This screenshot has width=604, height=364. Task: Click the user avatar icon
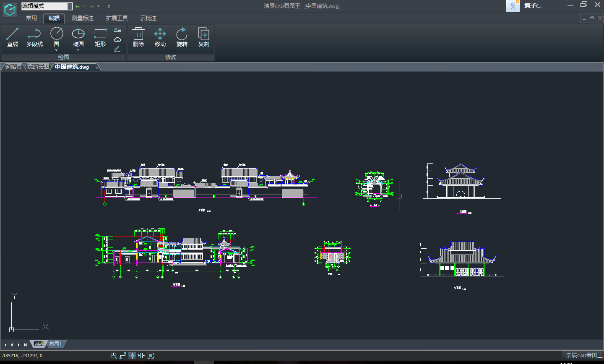click(x=513, y=6)
